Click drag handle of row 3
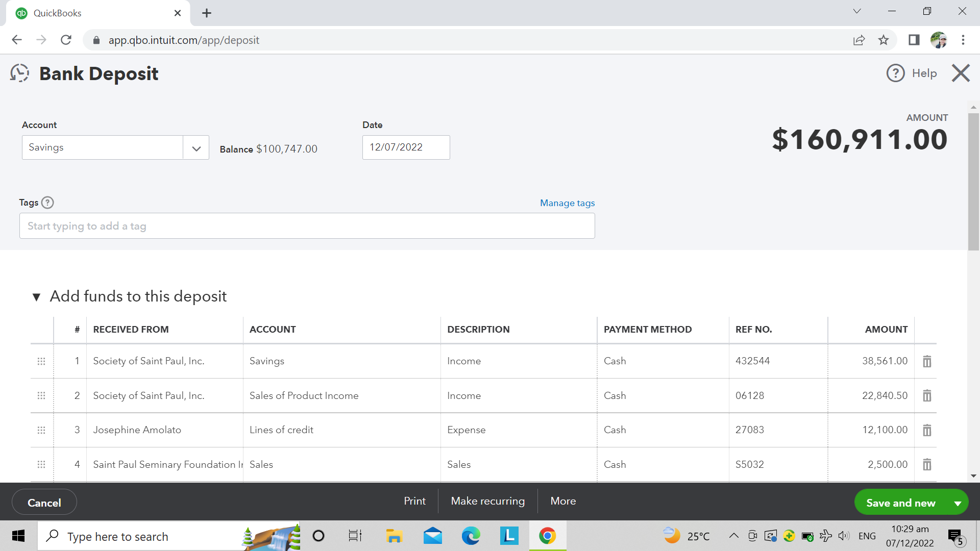This screenshot has width=980, height=551. coord(41,430)
